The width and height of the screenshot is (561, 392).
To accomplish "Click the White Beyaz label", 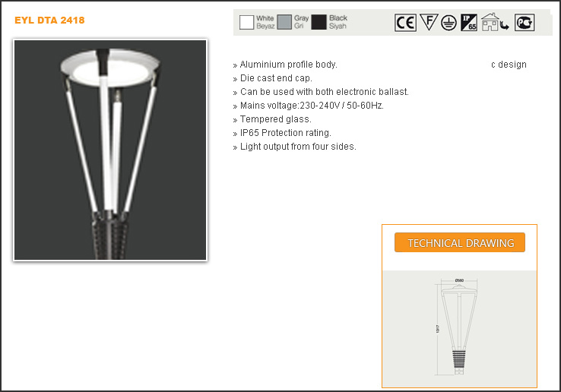I will coord(265,22).
